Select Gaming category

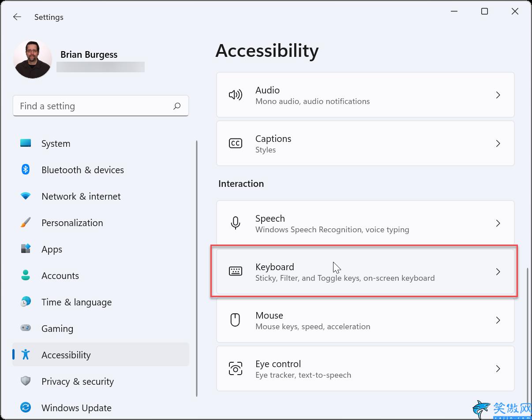click(101, 329)
